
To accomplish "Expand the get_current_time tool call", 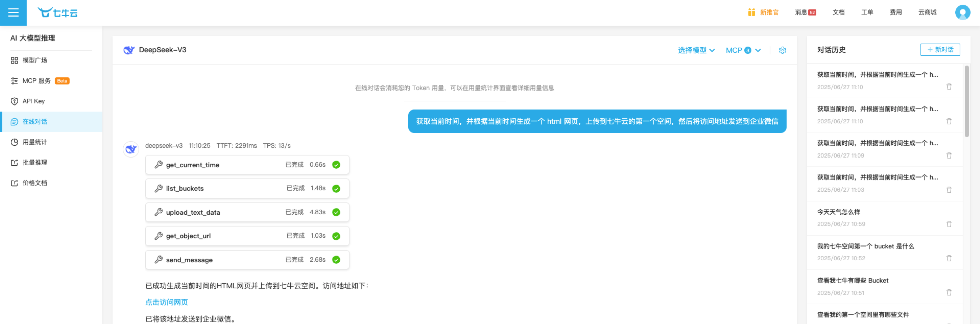I will pos(247,165).
